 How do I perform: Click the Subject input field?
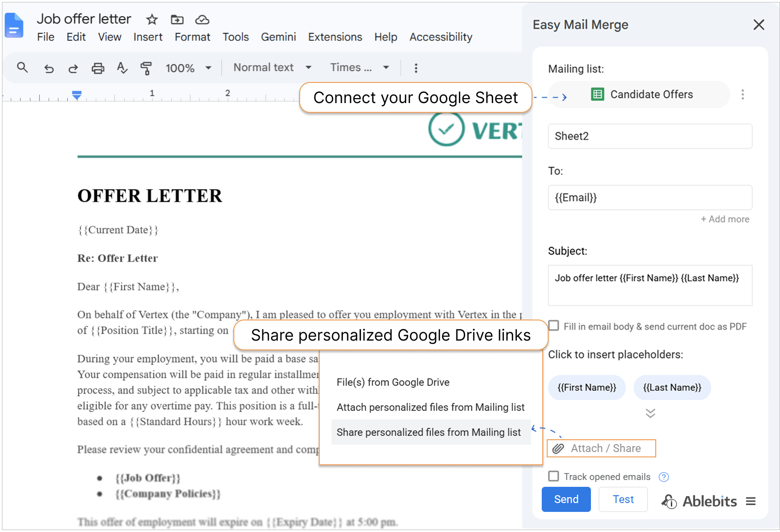[650, 286]
